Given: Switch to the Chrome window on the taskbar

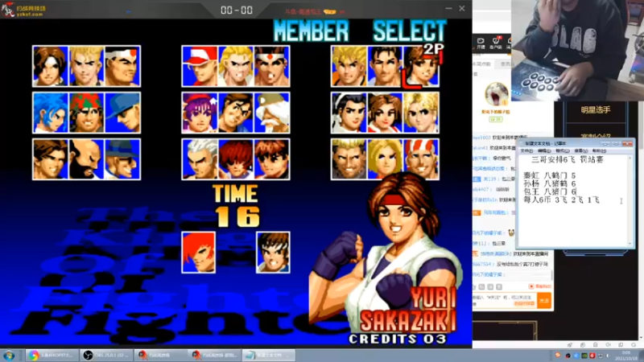Looking at the screenshot, I should coord(51,356).
